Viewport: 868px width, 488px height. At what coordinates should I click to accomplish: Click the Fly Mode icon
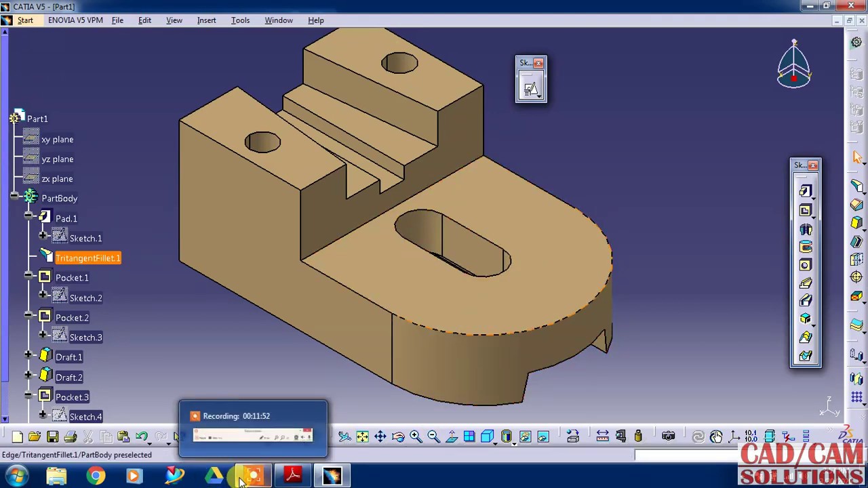(x=344, y=437)
